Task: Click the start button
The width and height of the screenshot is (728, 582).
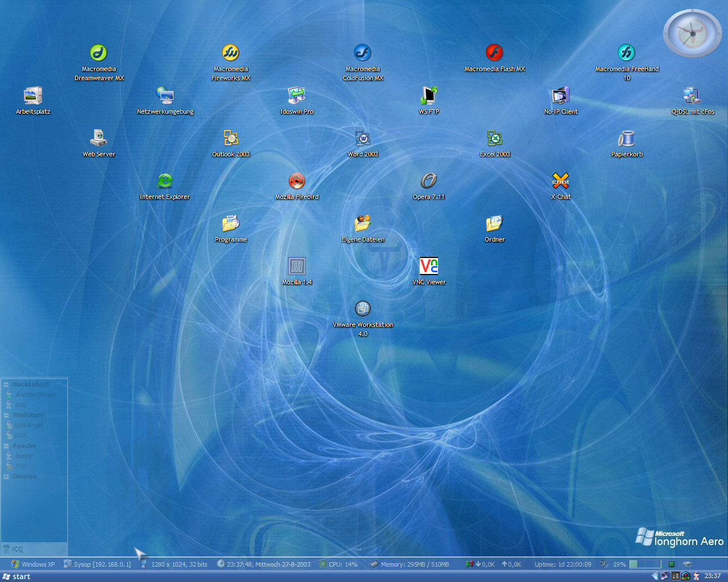Action: (x=16, y=576)
